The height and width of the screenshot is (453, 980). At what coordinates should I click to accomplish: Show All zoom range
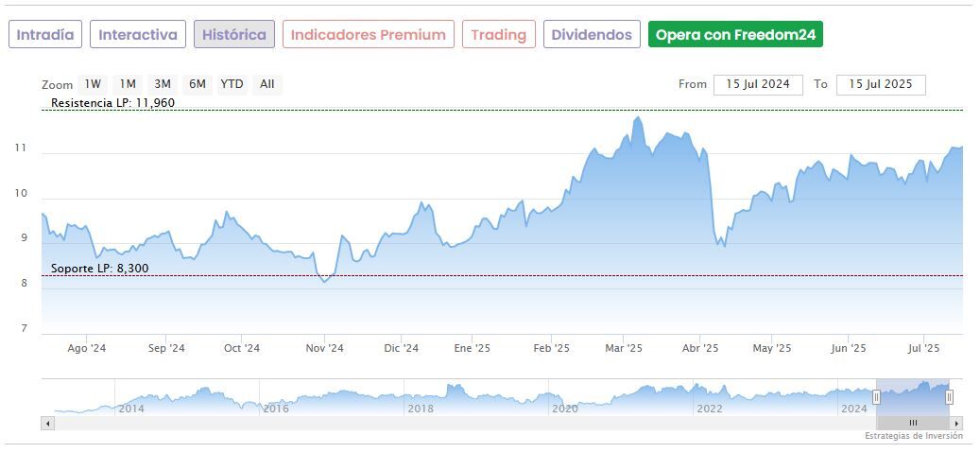(x=267, y=84)
